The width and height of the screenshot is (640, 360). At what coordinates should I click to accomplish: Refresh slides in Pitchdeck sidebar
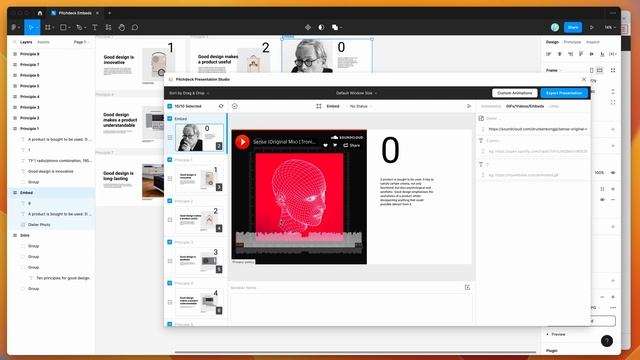(x=221, y=106)
